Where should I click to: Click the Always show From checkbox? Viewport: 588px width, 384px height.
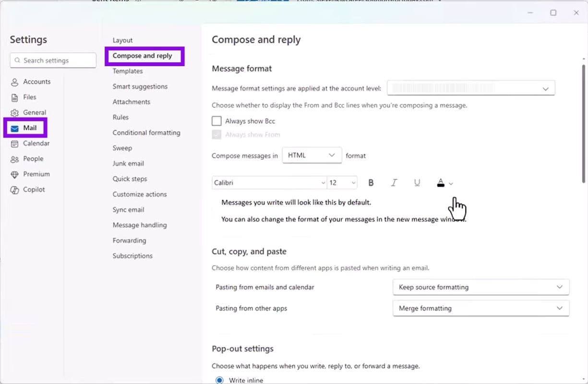click(216, 135)
